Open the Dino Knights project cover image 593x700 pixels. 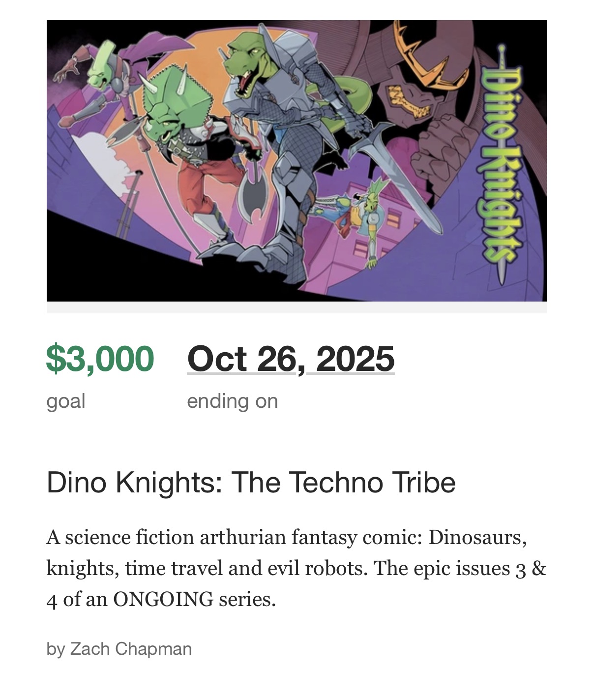(x=296, y=160)
